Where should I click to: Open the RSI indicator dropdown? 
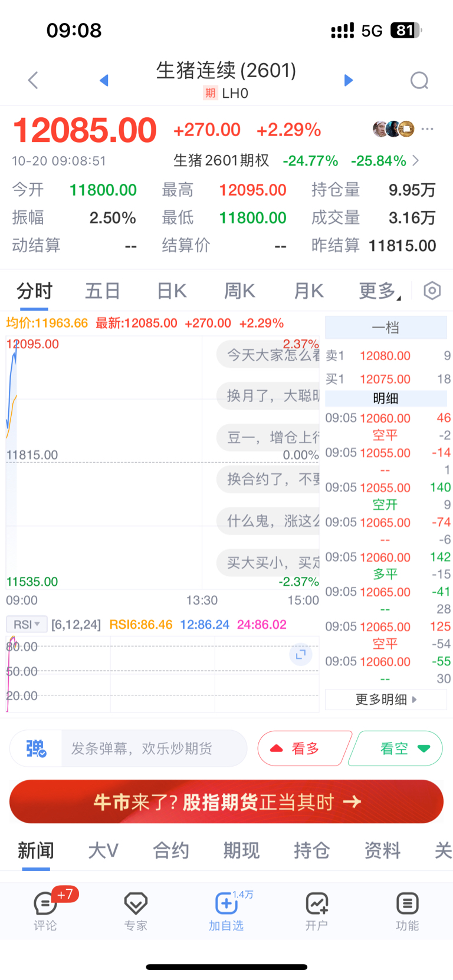27,624
